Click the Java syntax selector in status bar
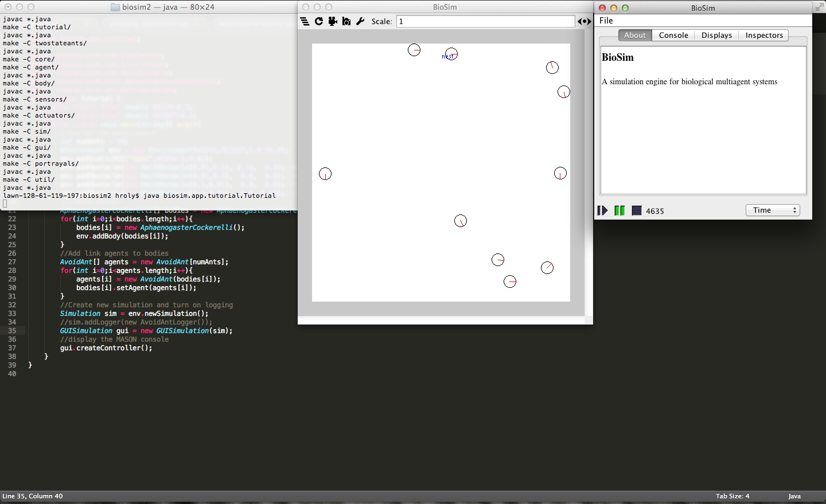The height and width of the screenshot is (504, 826). pos(794,496)
